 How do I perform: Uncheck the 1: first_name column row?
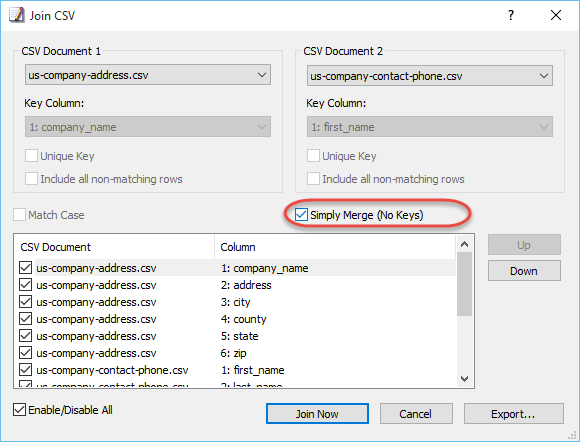[x=25, y=370]
